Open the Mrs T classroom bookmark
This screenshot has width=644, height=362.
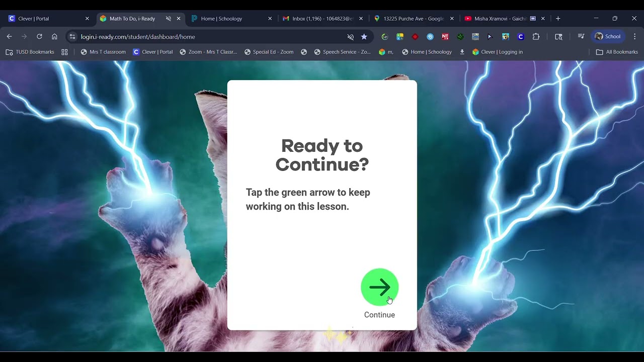[x=103, y=52]
